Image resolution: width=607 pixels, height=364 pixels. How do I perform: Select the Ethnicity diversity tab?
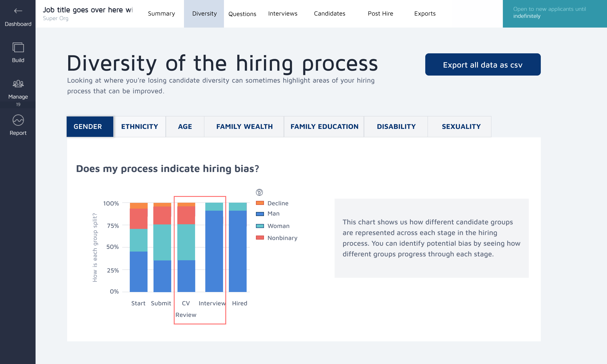[x=140, y=127]
